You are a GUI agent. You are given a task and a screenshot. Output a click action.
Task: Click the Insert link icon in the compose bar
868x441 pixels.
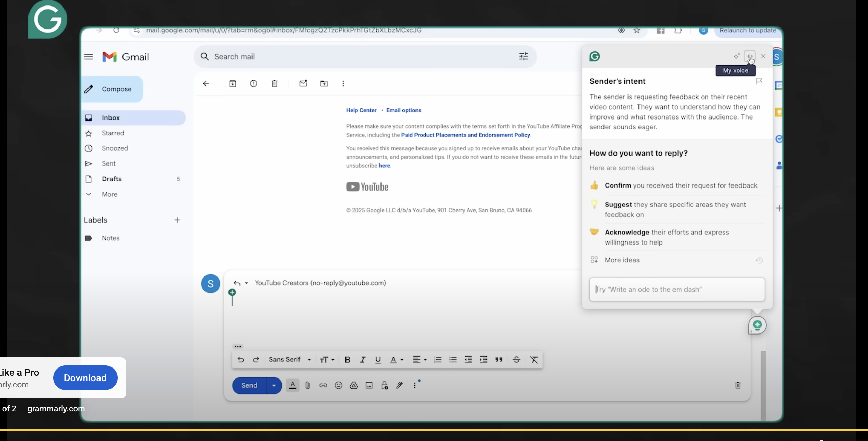point(323,385)
